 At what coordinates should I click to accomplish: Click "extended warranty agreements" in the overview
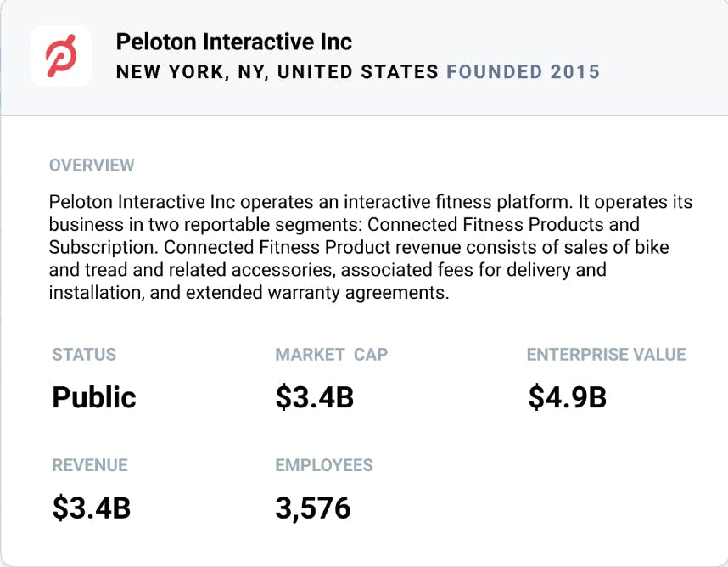click(x=306, y=291)
